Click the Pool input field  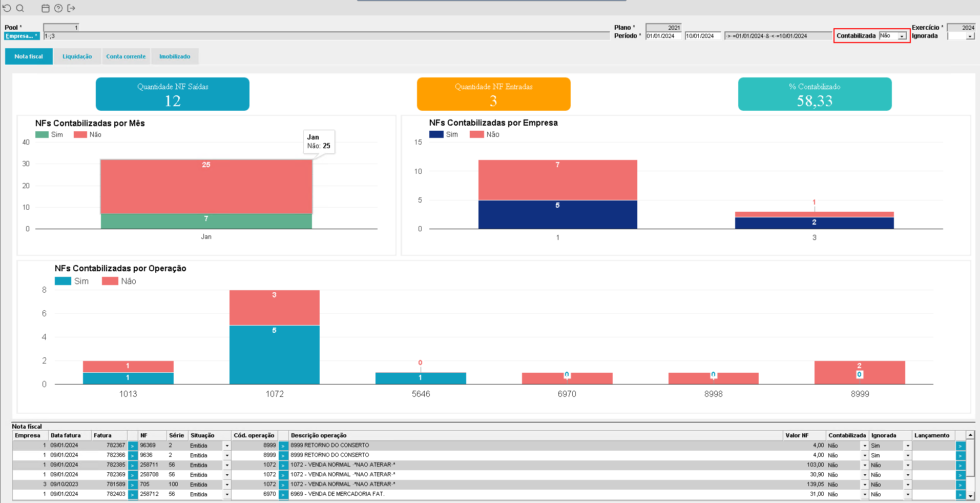click(61, 28)
